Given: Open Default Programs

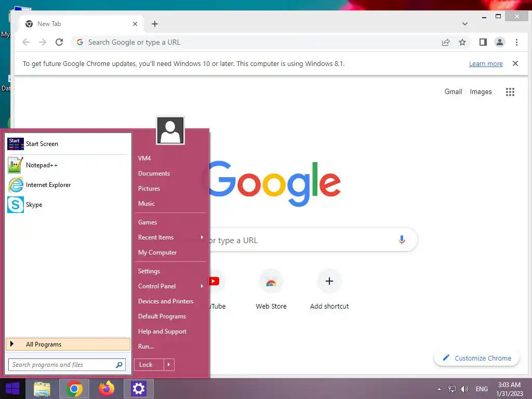Looking at the screenshot, I should click(x=162, y=316).
